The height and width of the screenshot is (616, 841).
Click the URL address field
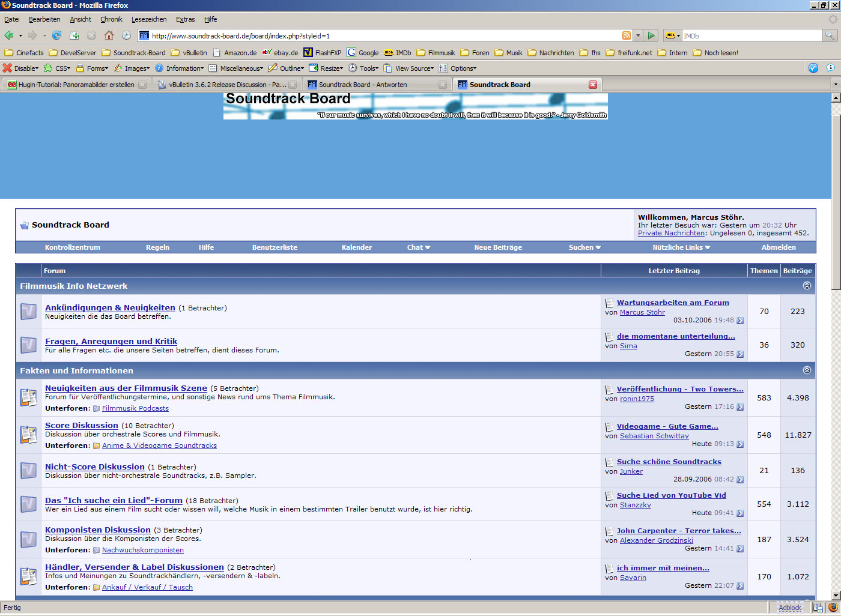384,36
